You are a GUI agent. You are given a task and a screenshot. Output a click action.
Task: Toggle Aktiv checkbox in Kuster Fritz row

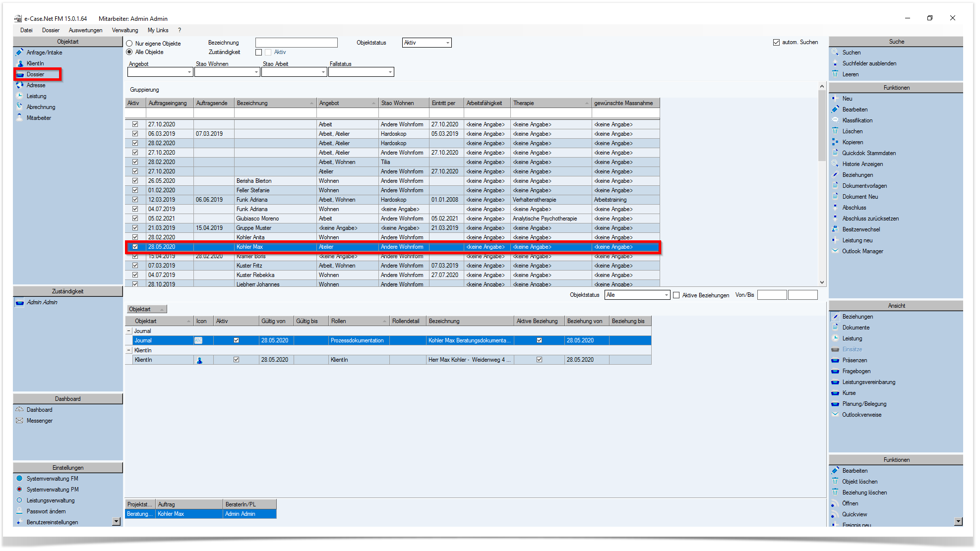click(x=135, y=266)
